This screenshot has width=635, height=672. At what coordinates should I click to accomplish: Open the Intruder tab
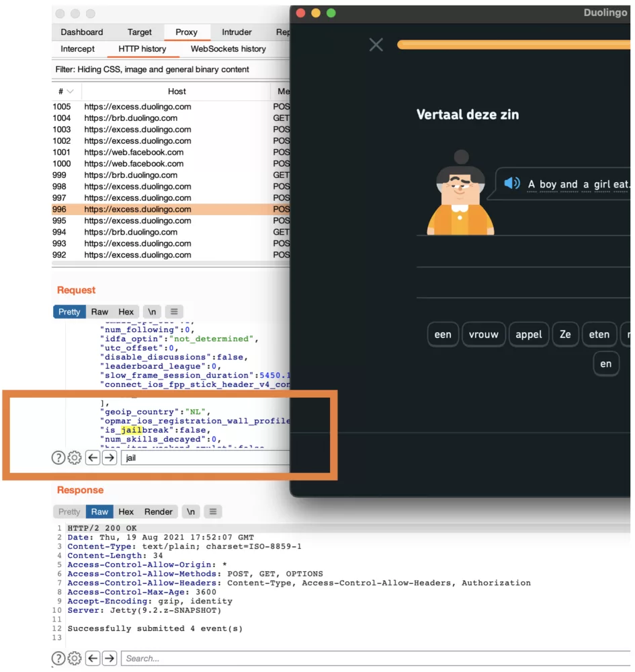(237, 32)
